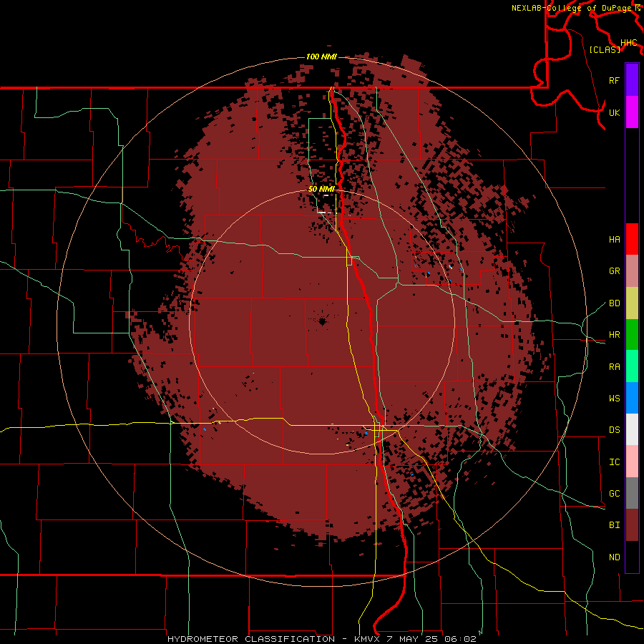This screenshot has height=644, width=644.
Task: Select the yellow BD legend swatch
Action: point(632,303)
